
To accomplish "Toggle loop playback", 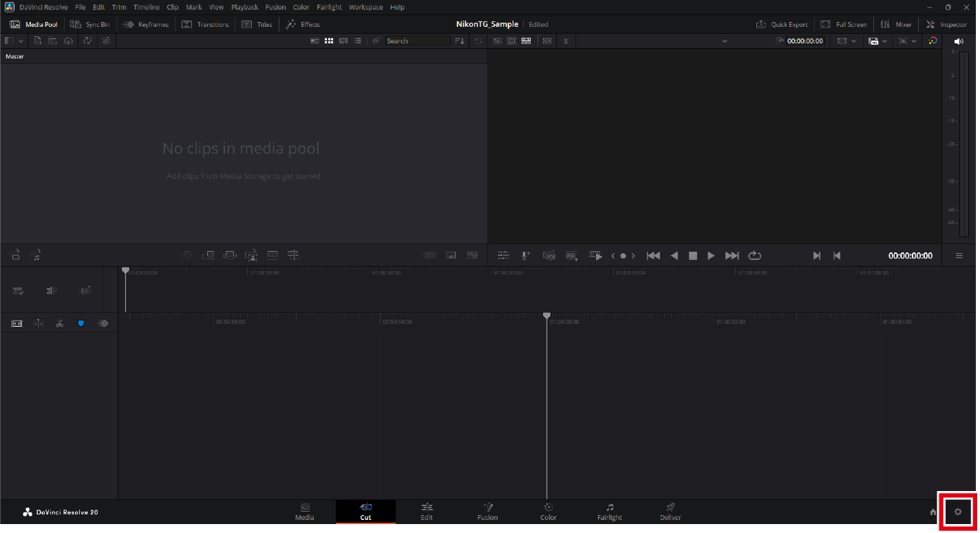I will pos(755,256).
